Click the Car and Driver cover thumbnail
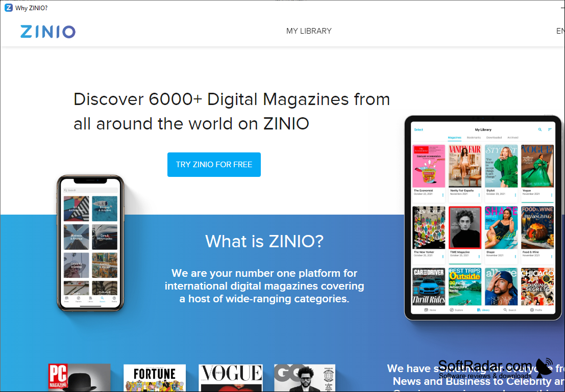 429,286
